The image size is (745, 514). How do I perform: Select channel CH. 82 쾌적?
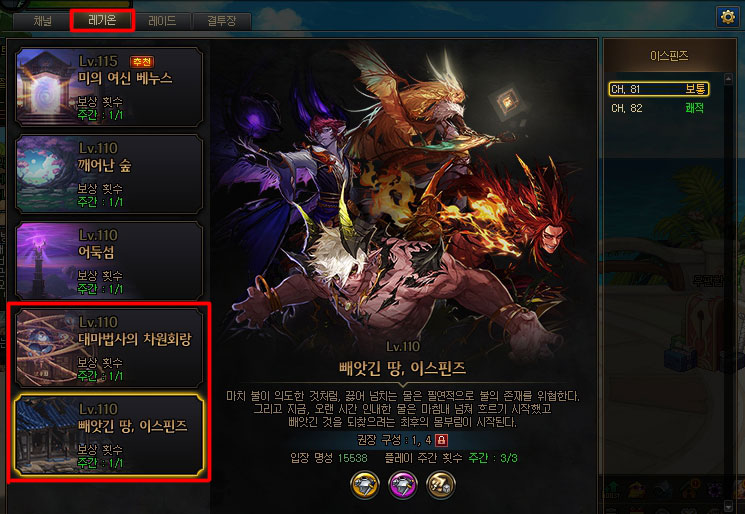click(x=659, y=108)
